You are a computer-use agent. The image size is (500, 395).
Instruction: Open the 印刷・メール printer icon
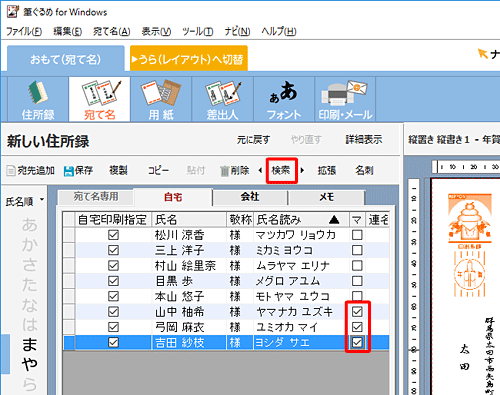click(345, 99)
